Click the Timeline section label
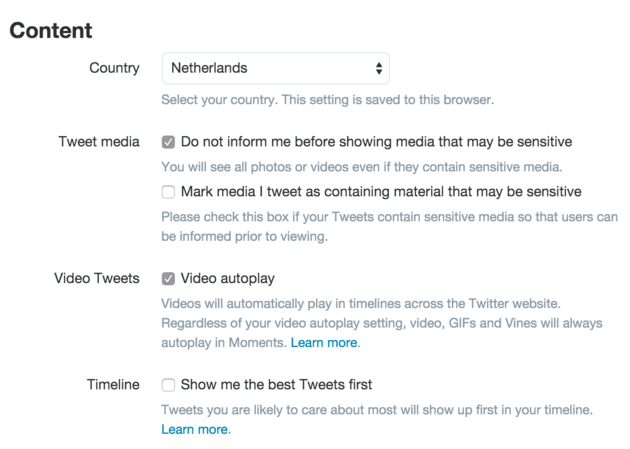 [x=113, y=384]
